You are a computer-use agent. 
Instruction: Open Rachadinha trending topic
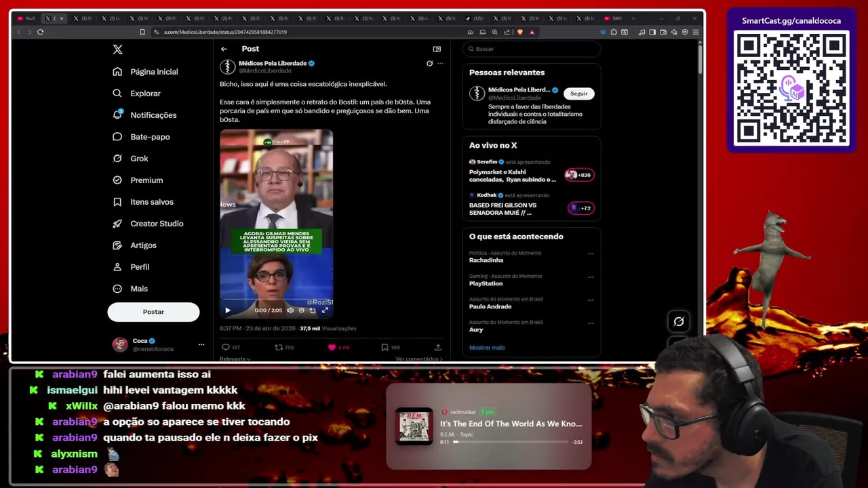click(486, 260)
